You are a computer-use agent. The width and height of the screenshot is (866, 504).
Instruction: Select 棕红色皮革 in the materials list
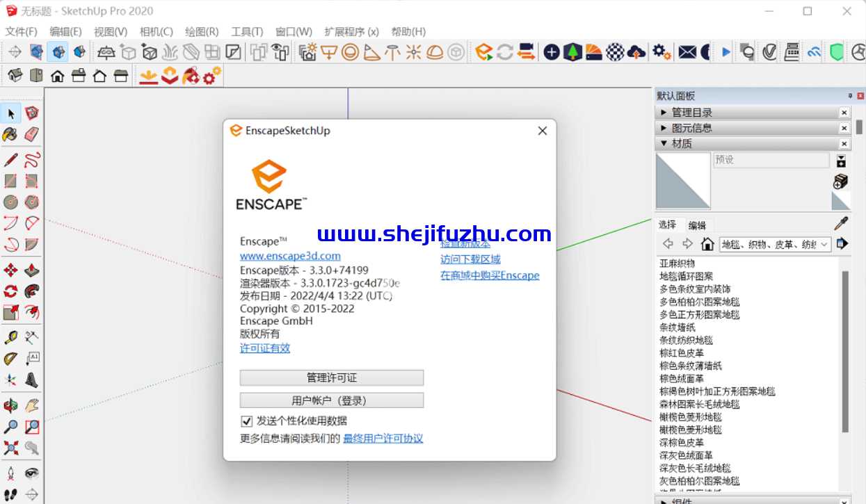click(682, 353)
